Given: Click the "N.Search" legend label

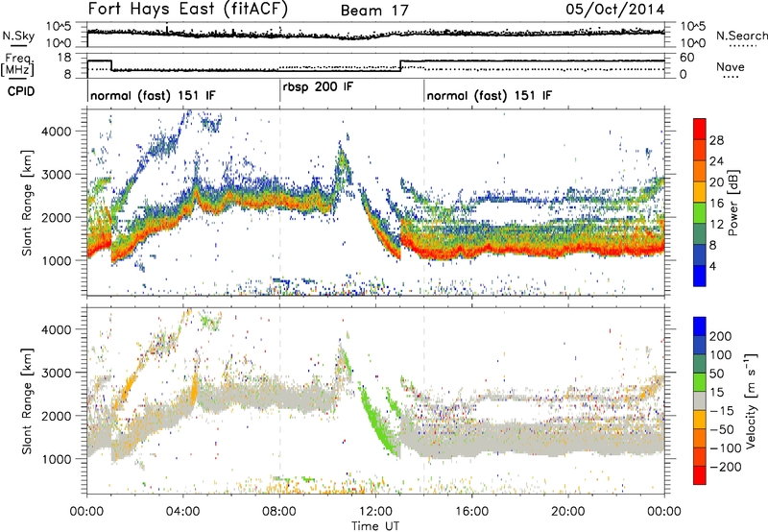Looking at the screenshot, I should [741, 36].
